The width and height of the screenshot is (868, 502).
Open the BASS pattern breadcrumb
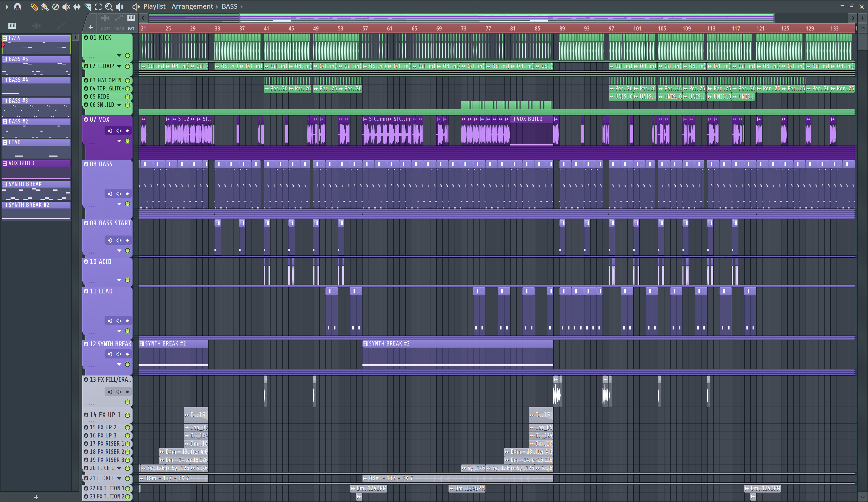pos(229,6)
